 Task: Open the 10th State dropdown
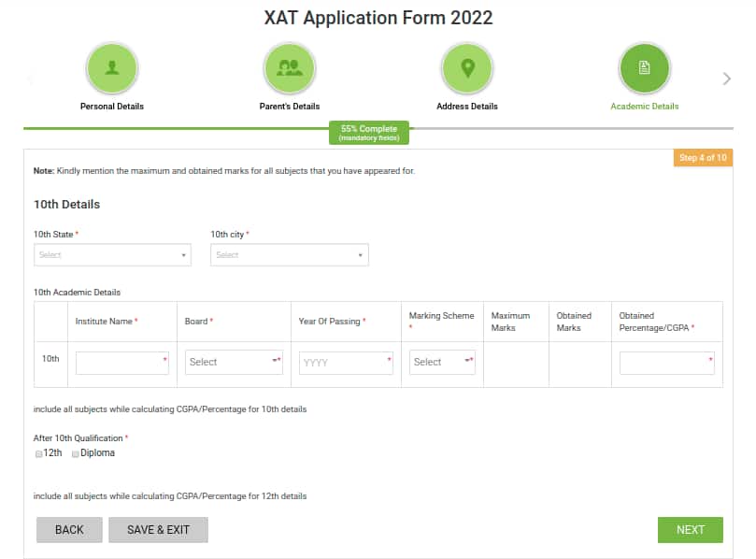click(x=112, y=254)
